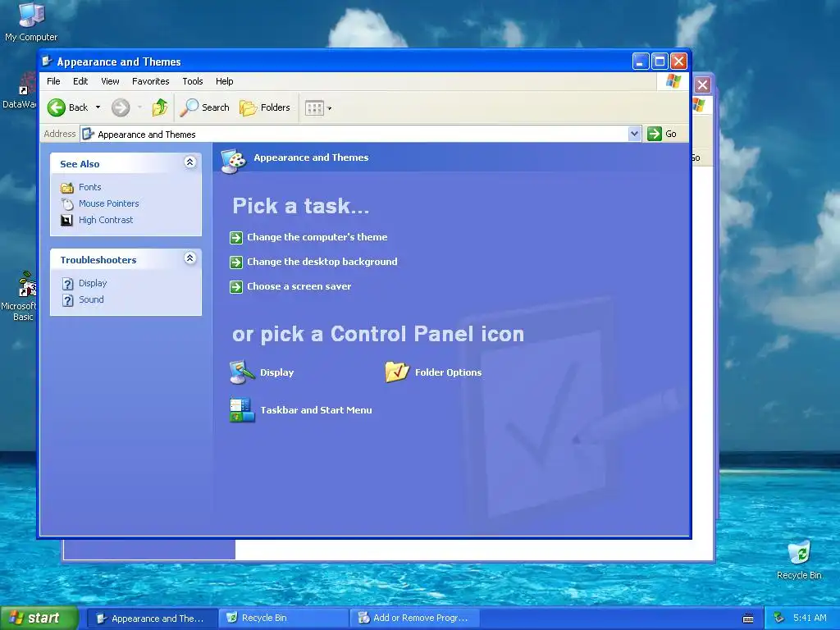Open the File menu
Viewport: 840px width, 630px height.
[x=53, y=81]
